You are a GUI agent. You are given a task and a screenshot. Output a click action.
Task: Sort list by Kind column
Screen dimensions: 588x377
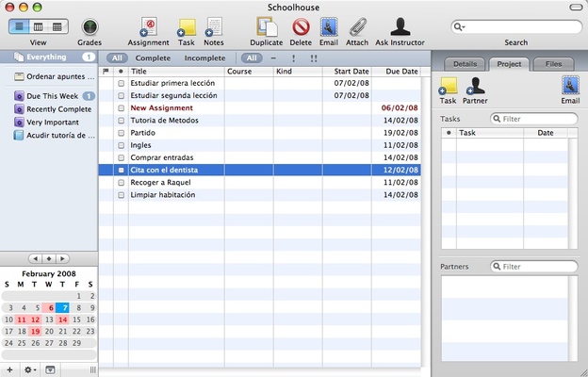tap(298, 72)
